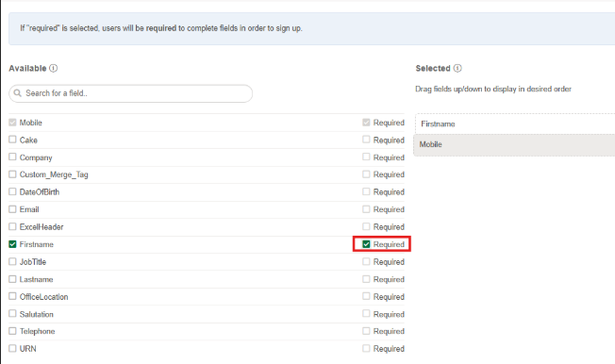Uncheck the Firstname field checkbox

[12, 244]
